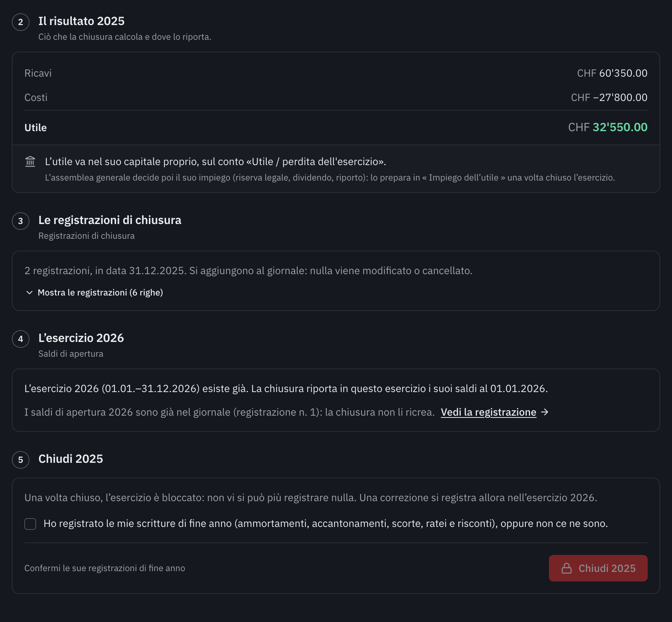Viewport: 672px width, 622px height.
Task: Click 'Saldi di apertura' subtitle
Action: [71, 354]
